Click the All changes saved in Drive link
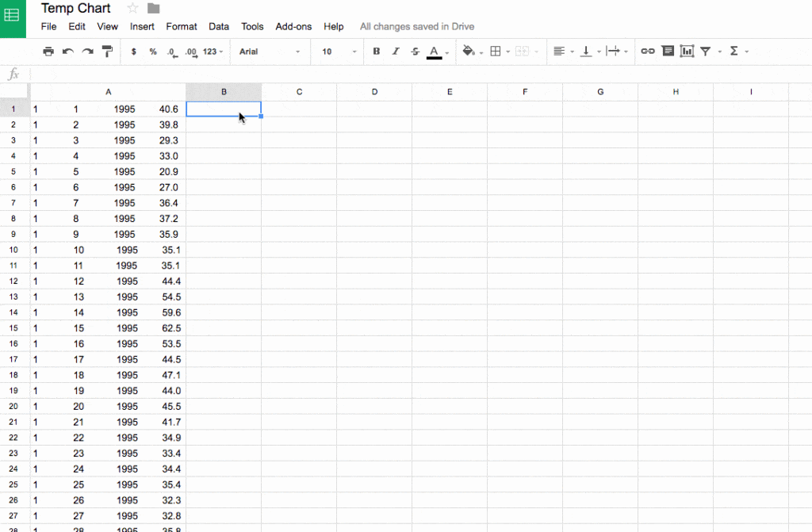Viewport: 812px width, 532px height. [417, 26]
